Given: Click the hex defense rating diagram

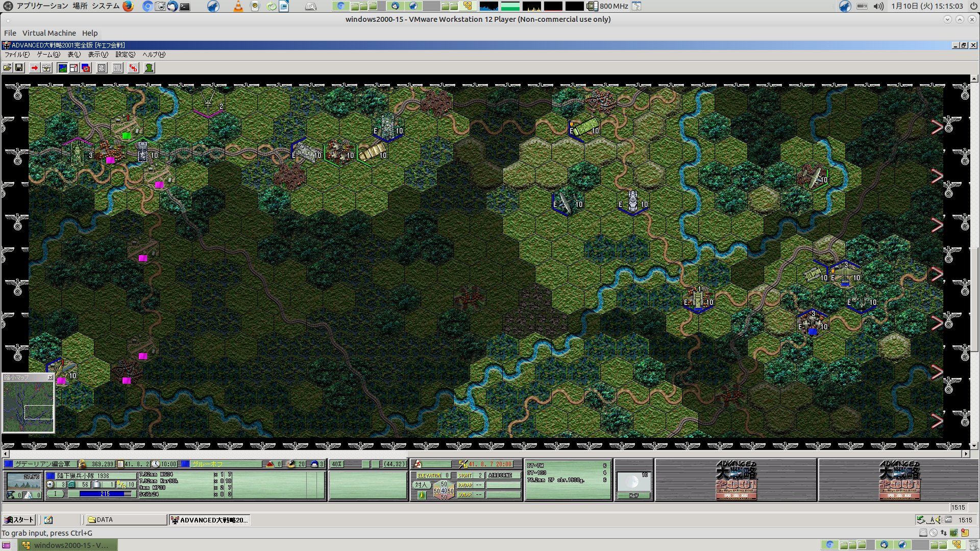Looking at the screenshot, I should coord(444,490).
